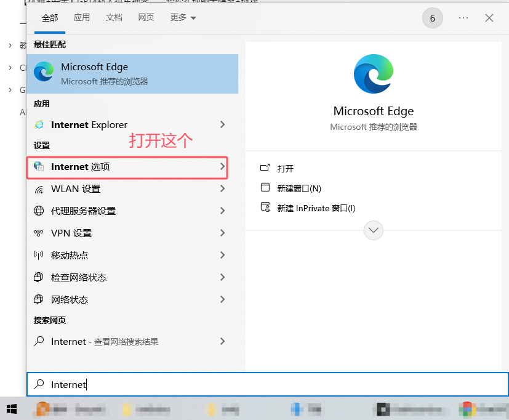Expand more actions with the down chevron
This screenshot has width=509, height=420.
tap(374, 230)
